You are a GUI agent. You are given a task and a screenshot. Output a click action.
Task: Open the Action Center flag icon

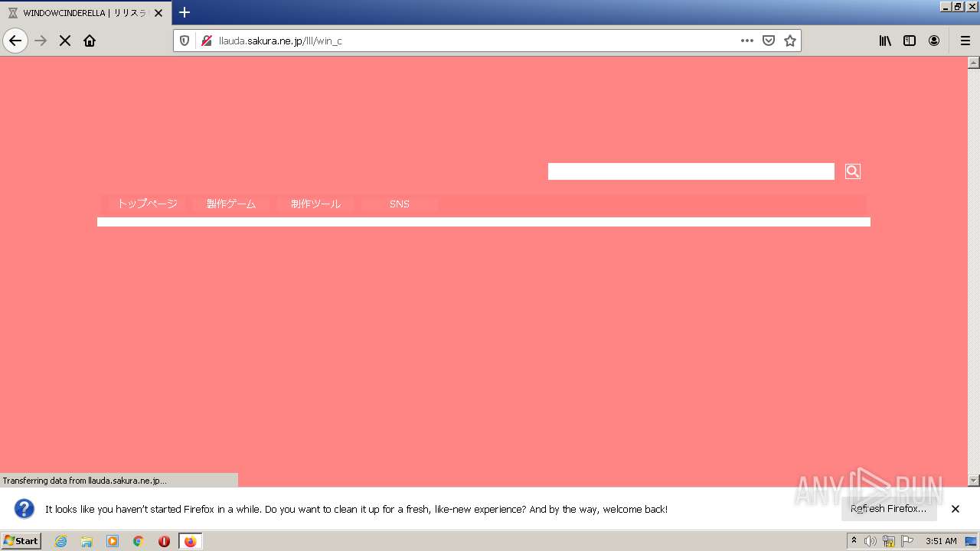(907, 541)
